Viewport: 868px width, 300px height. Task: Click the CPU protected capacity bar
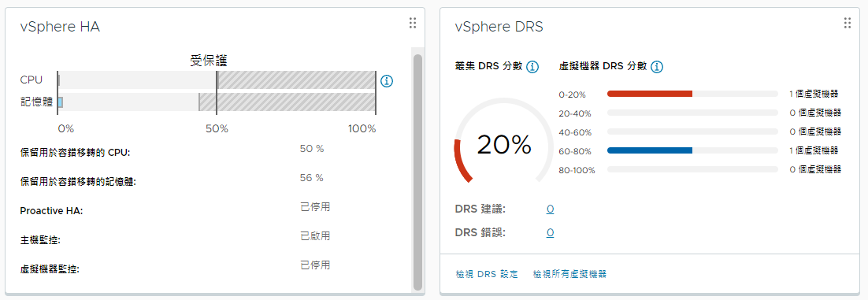[x=217, y=80]
